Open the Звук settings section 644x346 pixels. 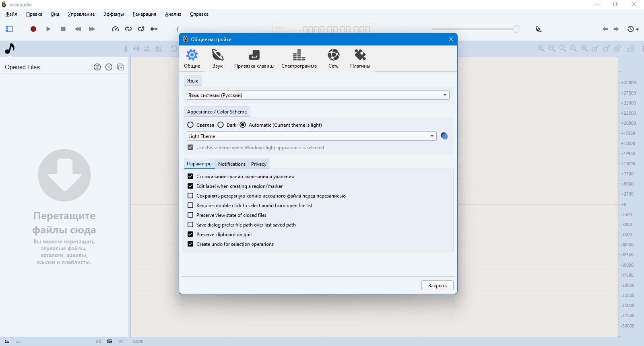pos(217,59)
